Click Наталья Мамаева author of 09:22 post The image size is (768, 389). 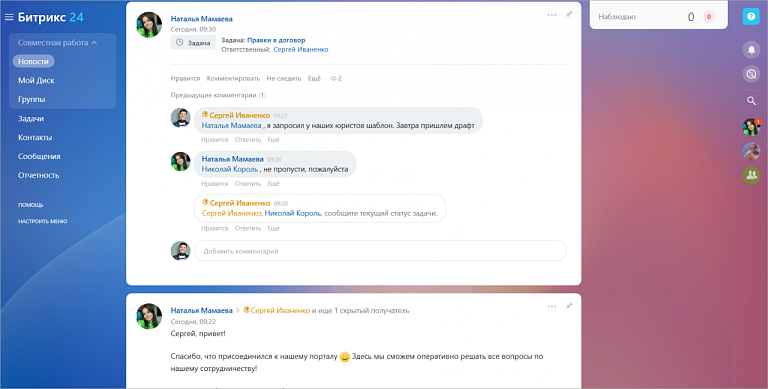(x=201, y=311)
